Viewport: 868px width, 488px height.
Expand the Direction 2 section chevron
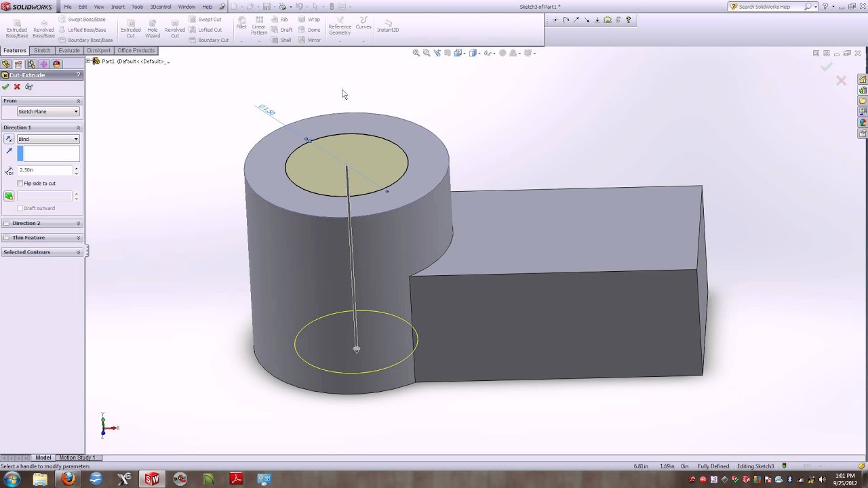click(x=78, y=223)
